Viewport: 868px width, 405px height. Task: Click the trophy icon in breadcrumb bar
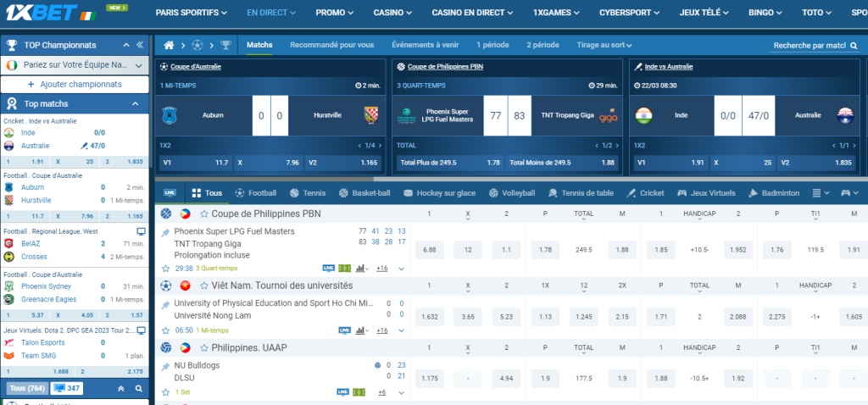pos(225,45)
